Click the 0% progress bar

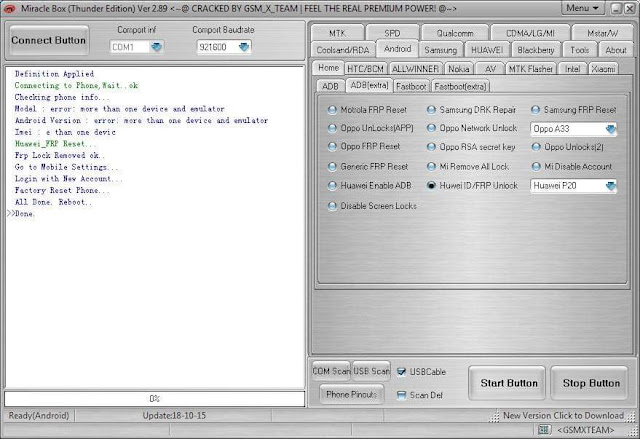154,399
